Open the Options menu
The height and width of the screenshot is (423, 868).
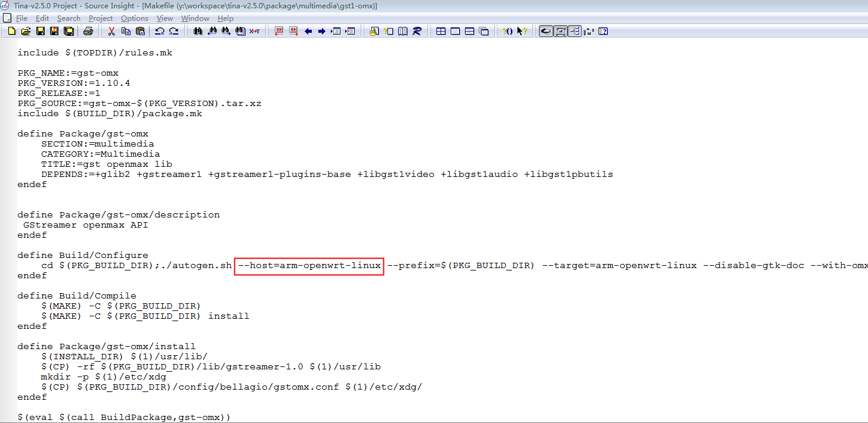[x=135, y=18]
